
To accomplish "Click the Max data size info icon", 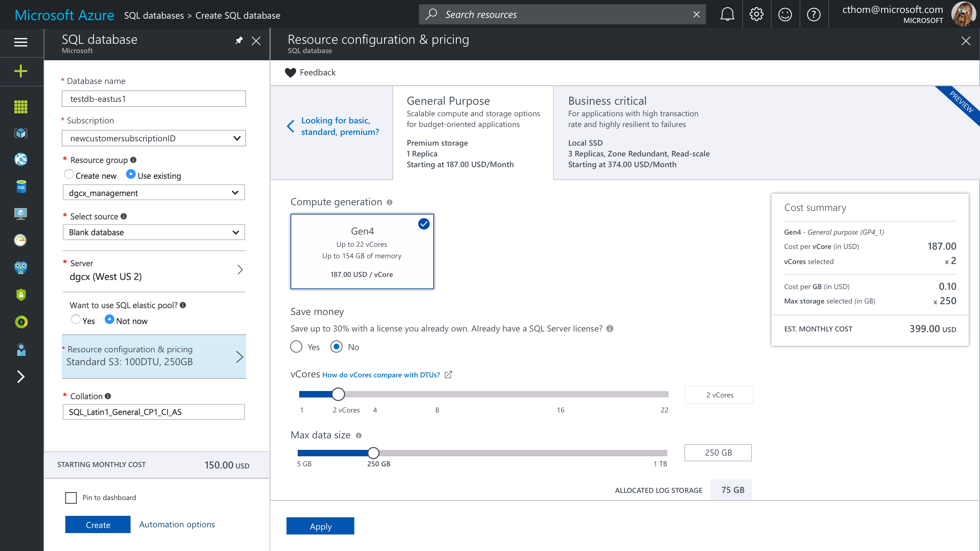I will point(359,435).
